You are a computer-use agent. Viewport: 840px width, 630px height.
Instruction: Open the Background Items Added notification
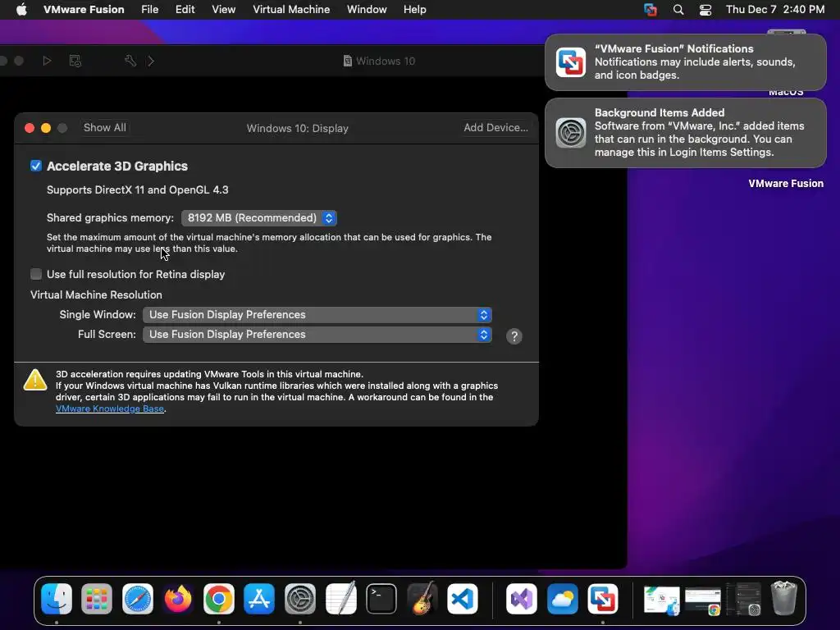[x=686, y=133]
